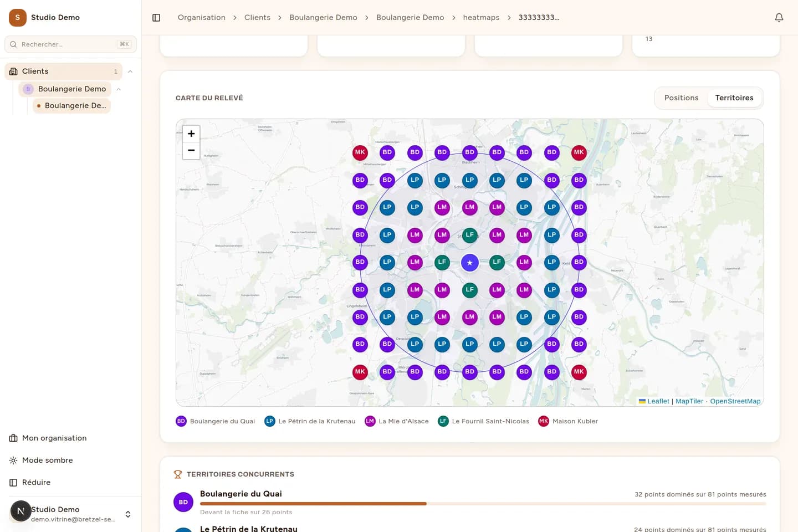Image resolution: width=798 pixels, height=532 pixels.
Task: Open the MapTiler attribution link
Action: pyautogui.click(x=689, y=401)
